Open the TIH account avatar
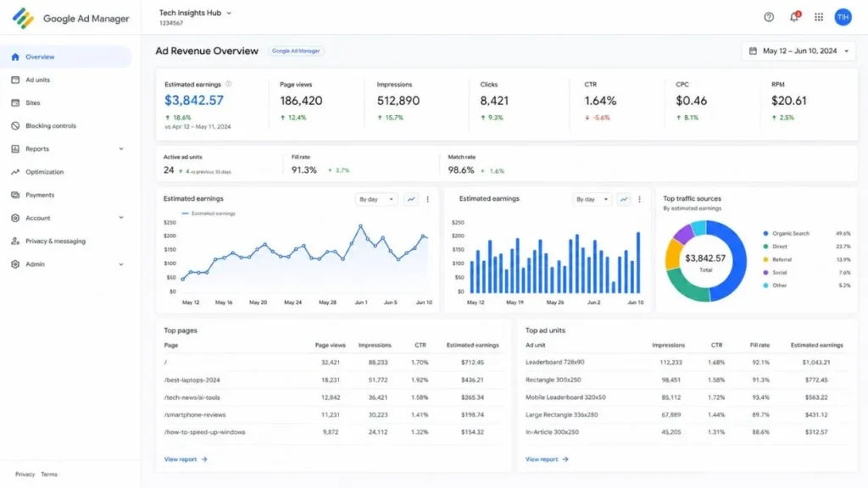This screenshot has width=868, height=488. click(843, 17)
